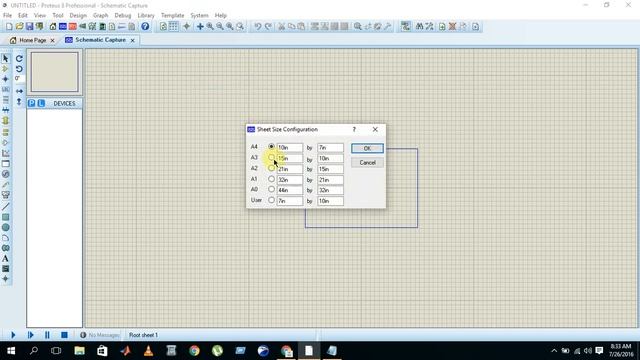640x360 pixels.
Task: Click the Rotate Clockwise icon
Action: point(19,59)
